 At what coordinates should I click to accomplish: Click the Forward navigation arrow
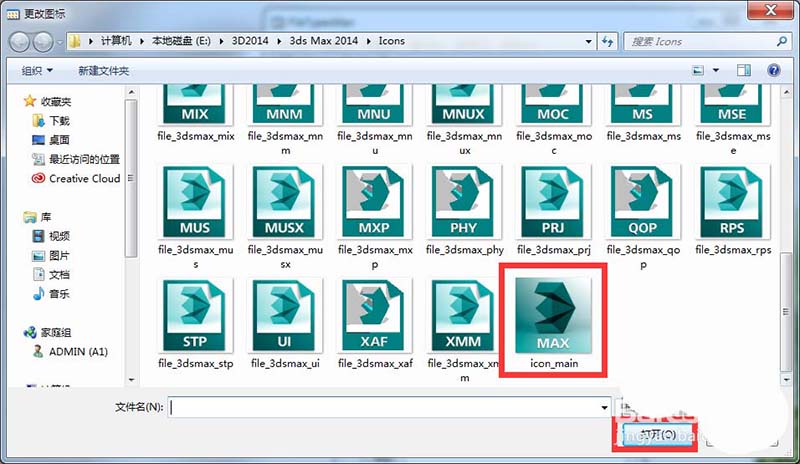tap(43, 41)
